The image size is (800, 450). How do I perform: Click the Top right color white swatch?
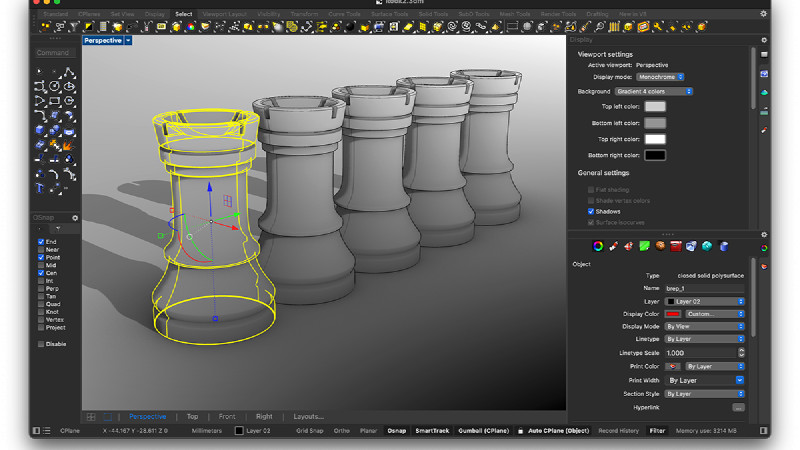[655, 139]
